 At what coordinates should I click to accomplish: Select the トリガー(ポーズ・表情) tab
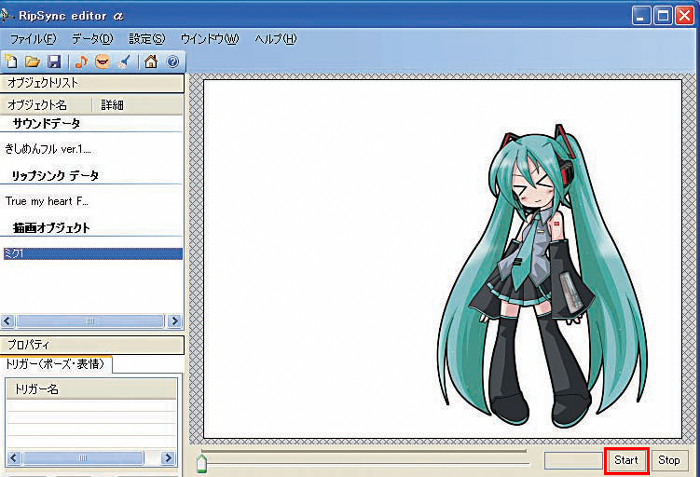pos(55,364)
